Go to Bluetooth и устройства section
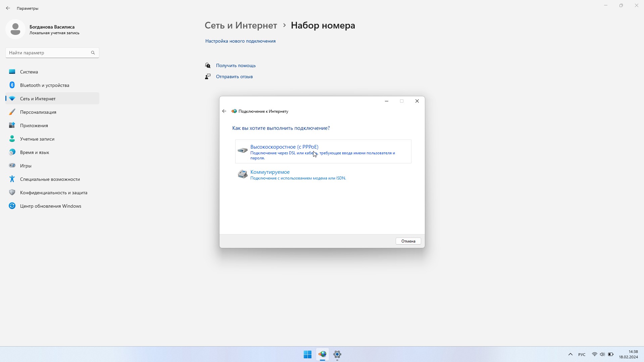Screen dimensions: 644x362 45,85
